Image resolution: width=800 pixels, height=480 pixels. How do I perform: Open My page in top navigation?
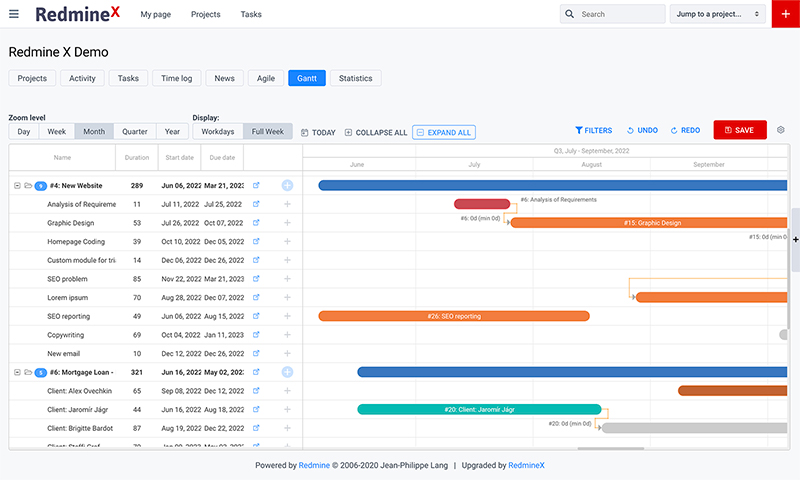[156, 14]
